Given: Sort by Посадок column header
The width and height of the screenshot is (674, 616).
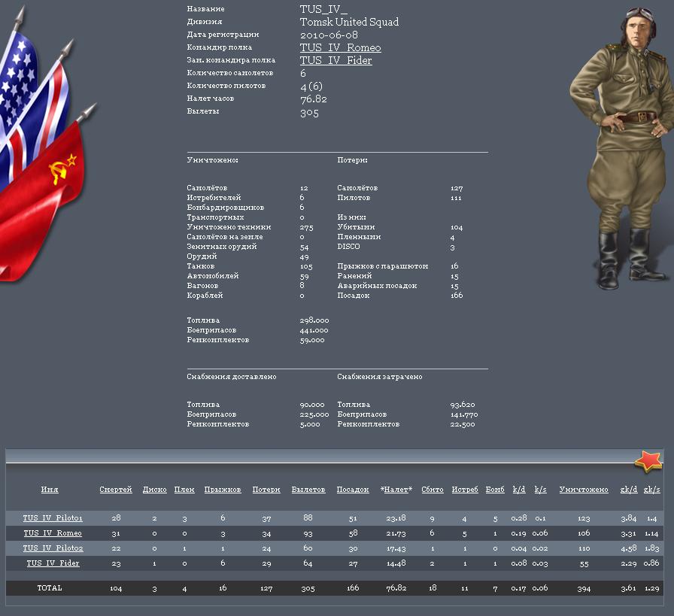Looking at the screenshot, I should click(x=353, y=490).
